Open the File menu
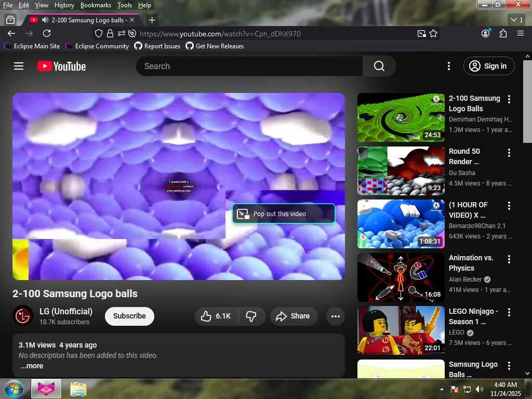This screenshot has height=399, width=532. click(8, 5)
